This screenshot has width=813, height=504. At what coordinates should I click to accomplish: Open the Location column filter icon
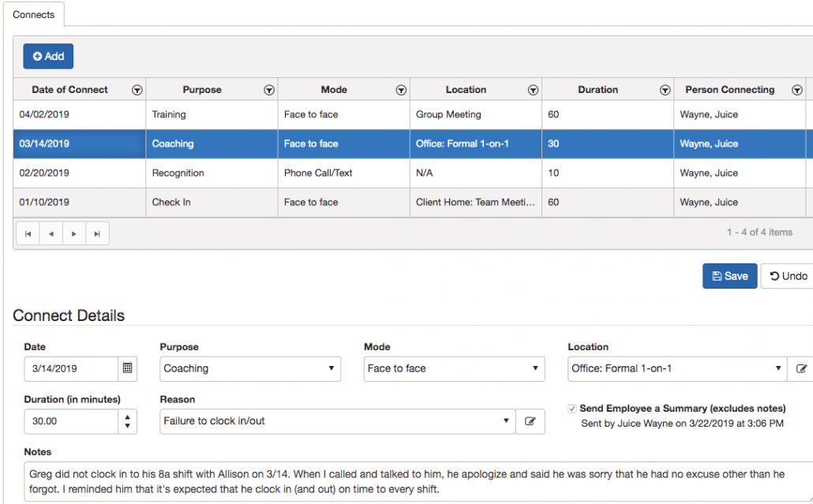(x=533, y=90)
